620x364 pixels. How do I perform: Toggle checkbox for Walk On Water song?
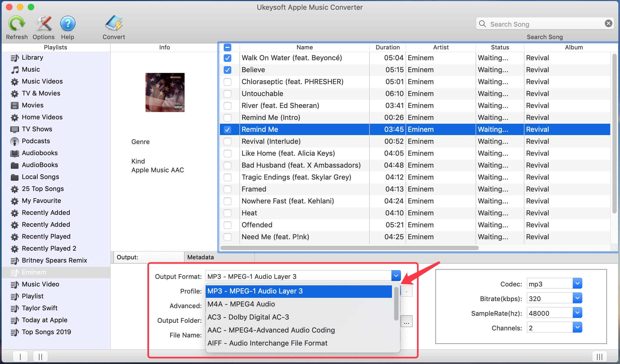[228, 58]
